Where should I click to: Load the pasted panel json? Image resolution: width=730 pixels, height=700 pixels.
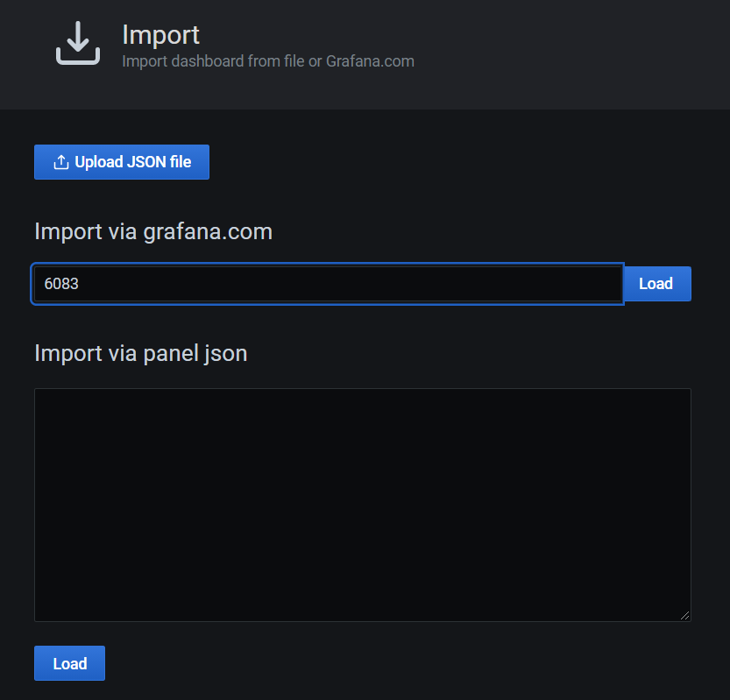point(69,663)
